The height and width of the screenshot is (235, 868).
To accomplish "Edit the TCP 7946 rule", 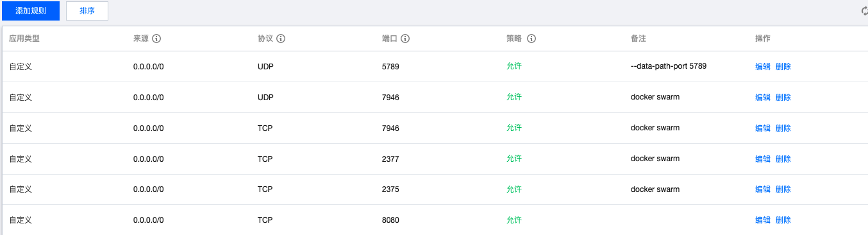I will (x=763, y=128).
